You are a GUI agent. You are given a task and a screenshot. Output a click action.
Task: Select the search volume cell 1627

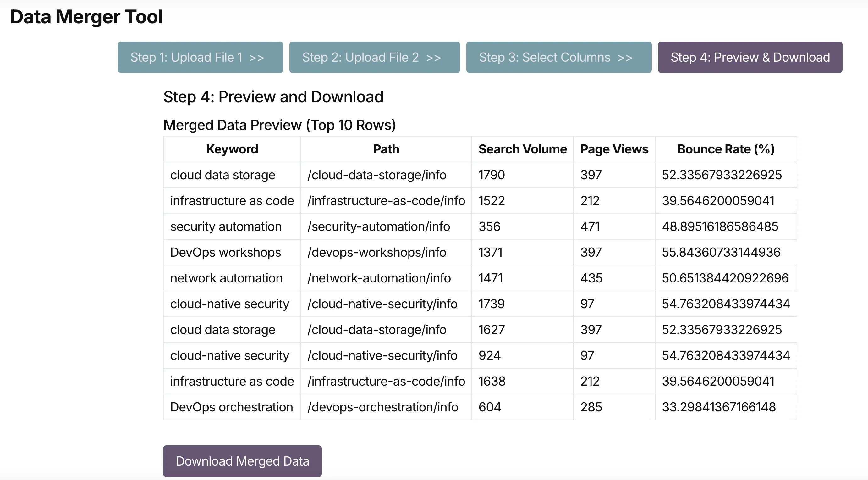[x=523, y=330]
